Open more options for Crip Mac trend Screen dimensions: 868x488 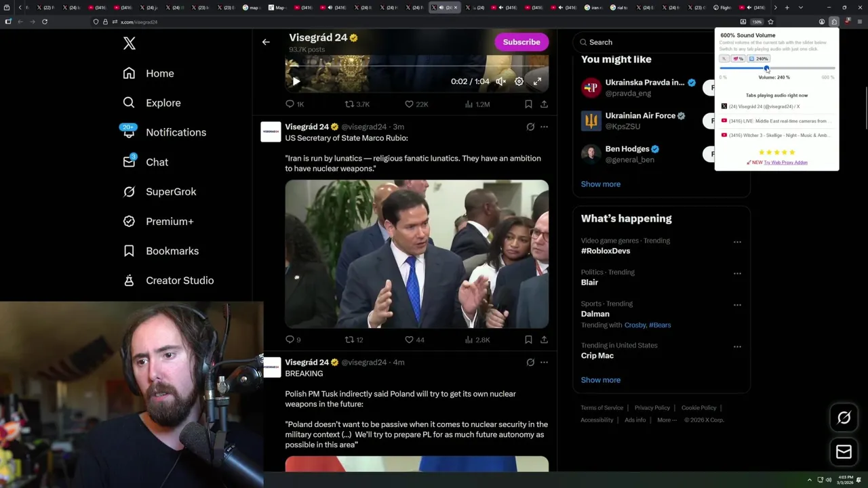(737, 347)
